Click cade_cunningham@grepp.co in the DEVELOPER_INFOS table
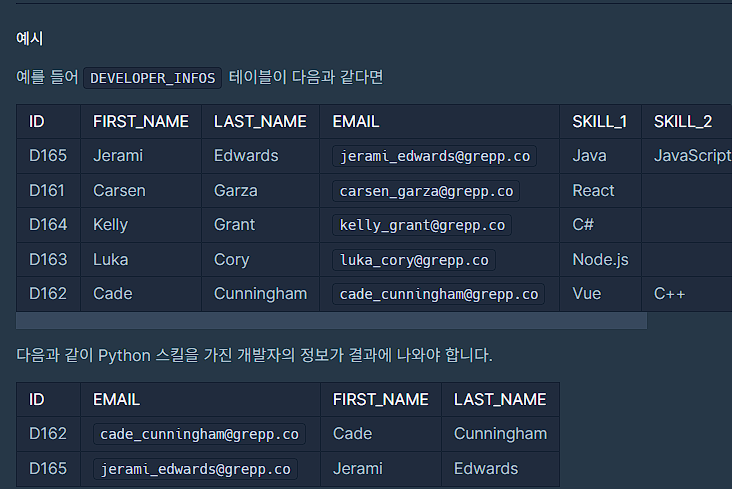The width and height of the screenshot is (732, 489). tap(438, 294)
